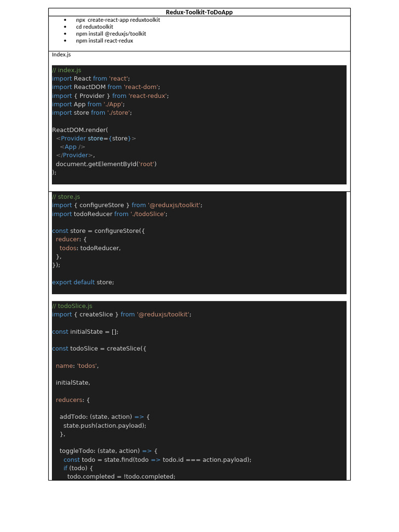399x532 pixels.
Task: Click the ReactDOM.render( code line
Action: pos(80,130)
